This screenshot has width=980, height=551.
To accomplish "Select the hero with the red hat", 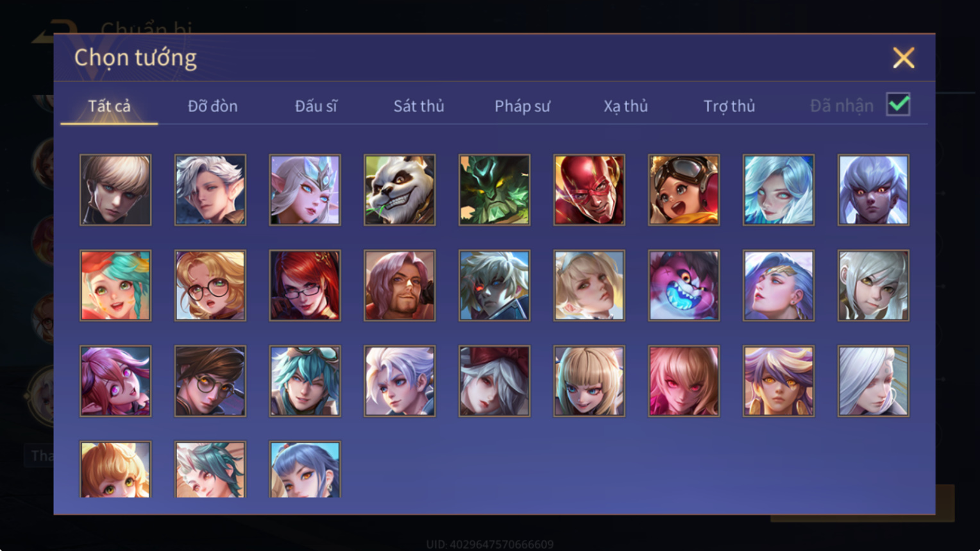I will coord(494,381).
